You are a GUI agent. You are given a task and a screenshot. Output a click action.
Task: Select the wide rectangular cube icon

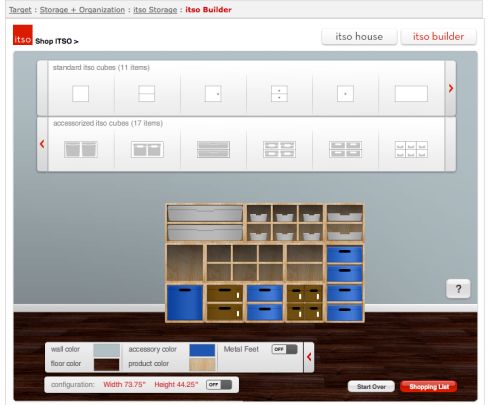[411, 94]
